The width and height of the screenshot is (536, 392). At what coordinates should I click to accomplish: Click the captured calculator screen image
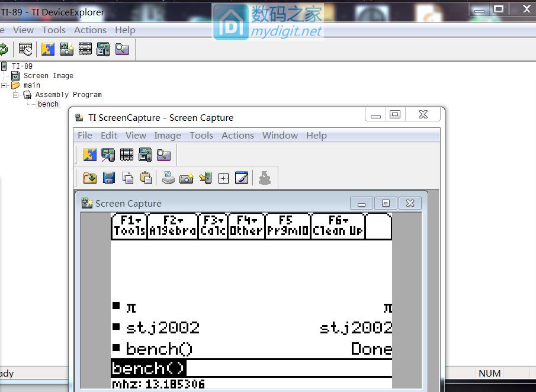(x=252, y=301)
